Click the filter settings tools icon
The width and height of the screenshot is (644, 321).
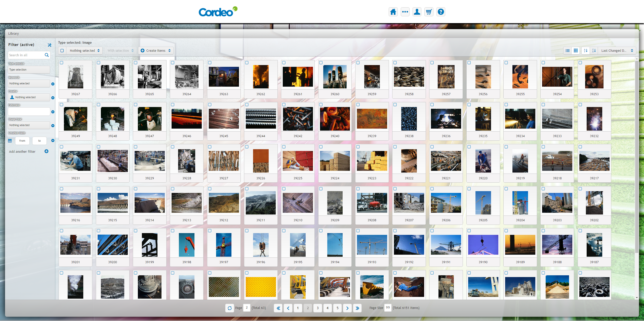(50, 45)
